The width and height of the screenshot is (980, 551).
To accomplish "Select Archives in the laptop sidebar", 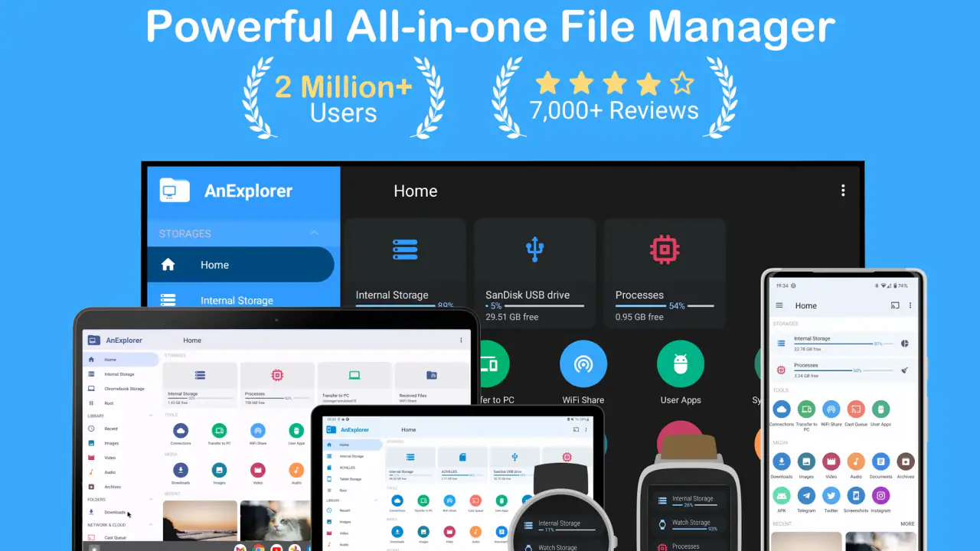I will tap(122, 487).
